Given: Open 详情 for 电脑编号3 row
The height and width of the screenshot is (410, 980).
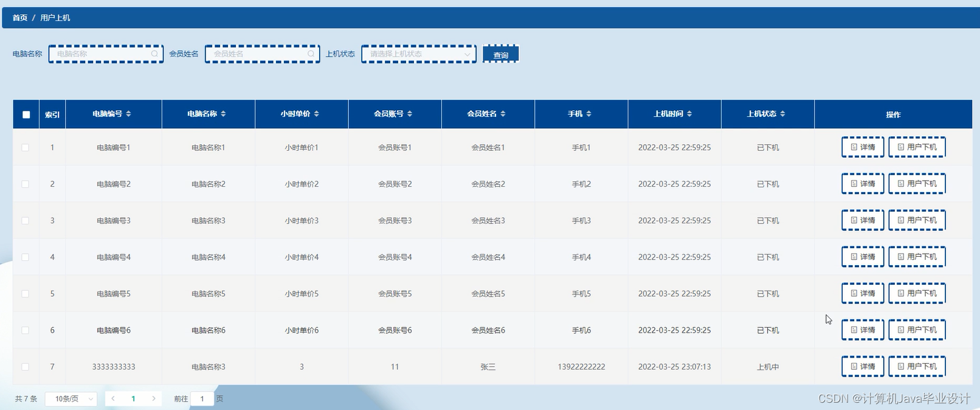Looking at the screenshot, I should pos(863,220).
